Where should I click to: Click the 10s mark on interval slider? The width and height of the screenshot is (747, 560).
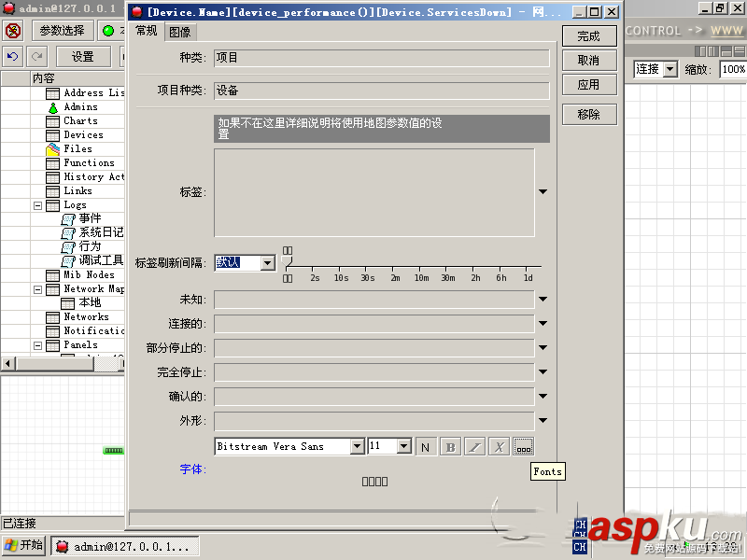coord(341,277)
